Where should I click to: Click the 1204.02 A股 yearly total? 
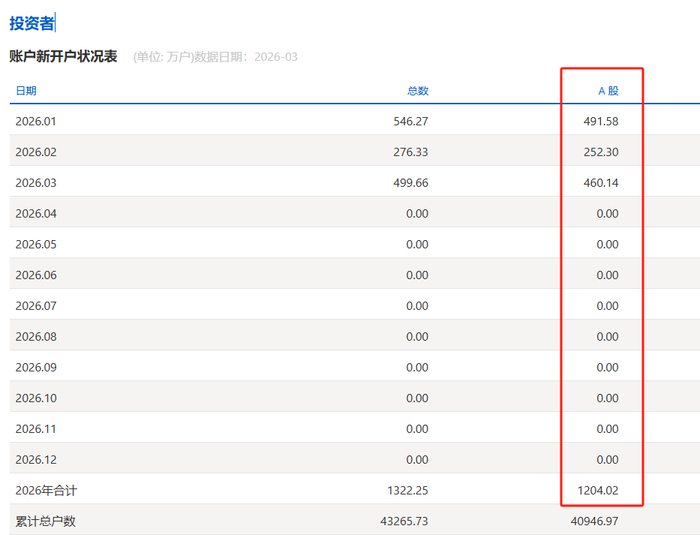tap(598, 491)
